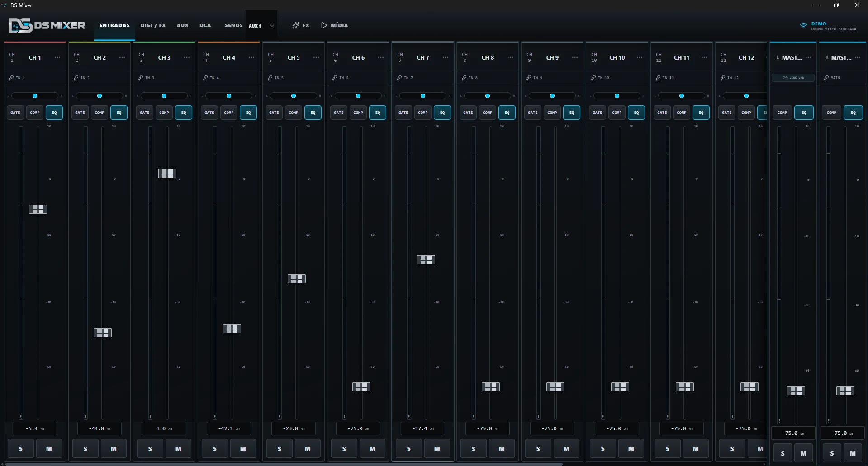The width and height of the screenshot is (868, 466).
Task: Click the IN 9 input link icon
Action: (x=529, y=78)
